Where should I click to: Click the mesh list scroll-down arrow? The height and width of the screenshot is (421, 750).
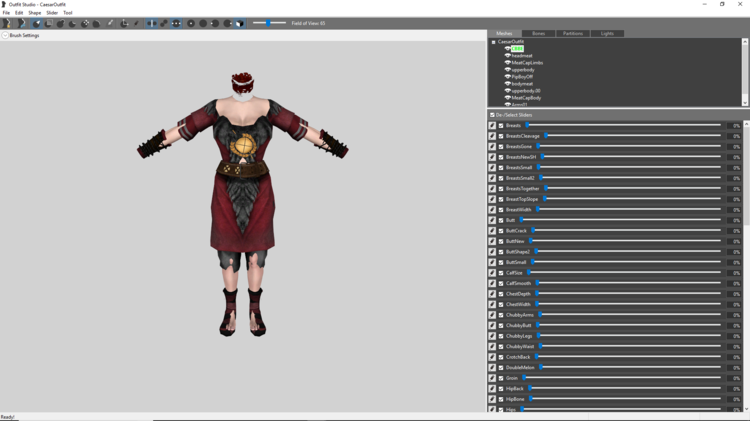click(745, 103)
